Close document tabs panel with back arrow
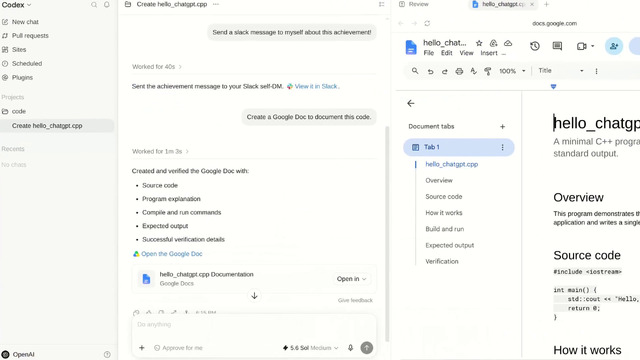640x360 pixels. [411, 104]
